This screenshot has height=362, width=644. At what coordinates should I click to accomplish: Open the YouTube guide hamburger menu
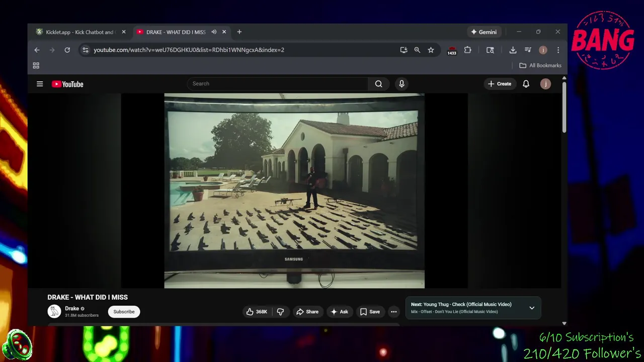click(x=40, y=84)
